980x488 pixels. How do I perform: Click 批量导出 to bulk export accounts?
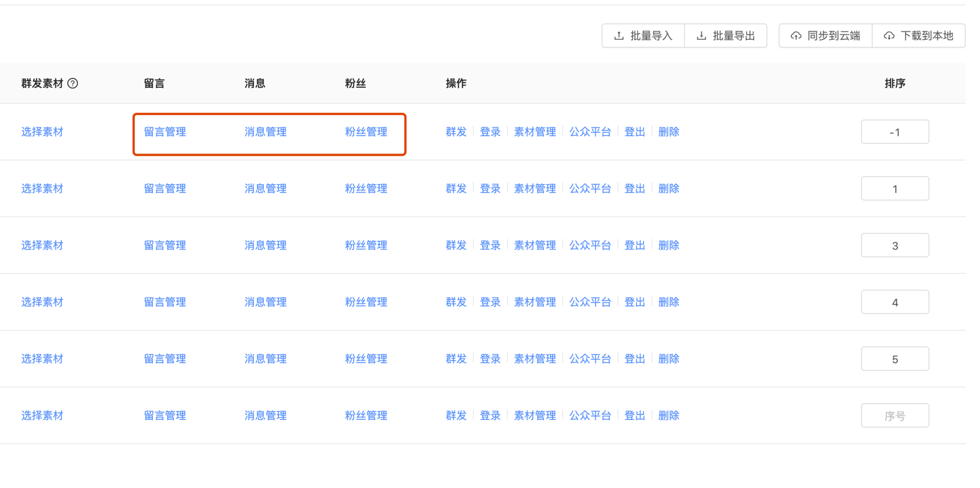726,35
